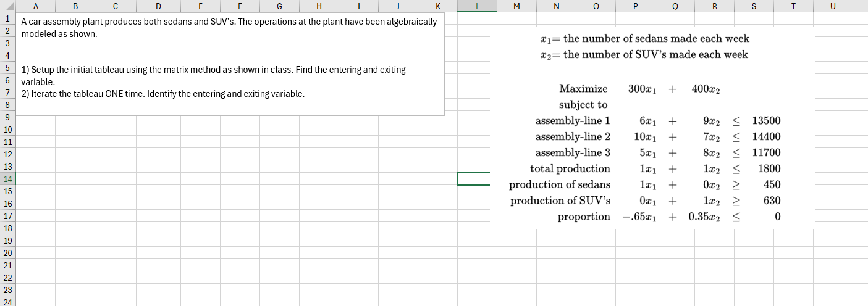Click coefficient term 0.35x2
Viewport: 868px width, 306px height.
705,217
